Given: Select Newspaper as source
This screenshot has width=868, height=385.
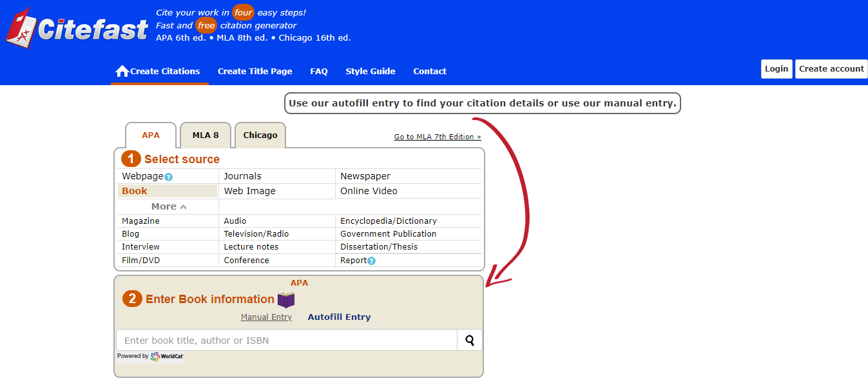Looking at the screenshot, I should (365, 176).
